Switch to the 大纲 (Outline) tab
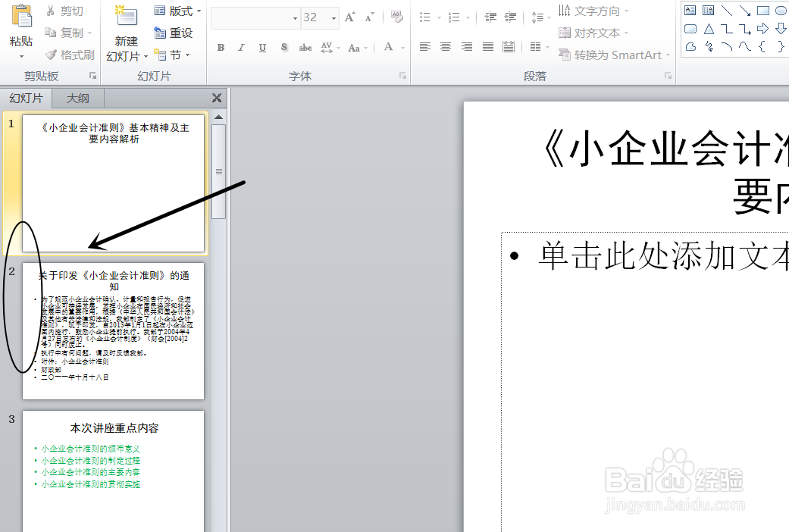789x532 pixels. 77,98
